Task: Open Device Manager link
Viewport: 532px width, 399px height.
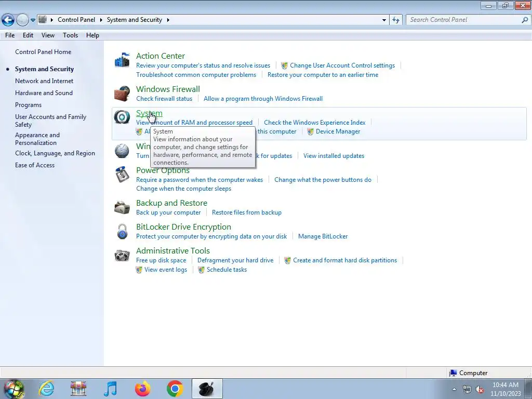Action: click(338, 131)
